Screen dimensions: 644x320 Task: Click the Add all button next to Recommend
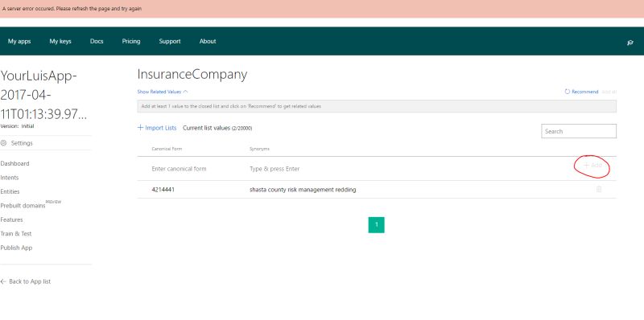click(609, 92)
